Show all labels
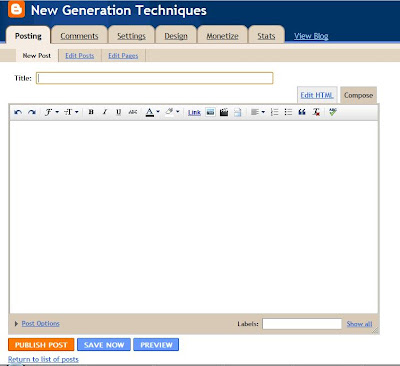The image size is (400, 366). point(359,324)
